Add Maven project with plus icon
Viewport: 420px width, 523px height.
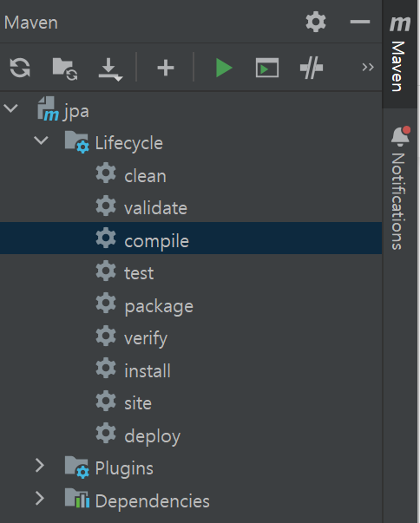166,68
